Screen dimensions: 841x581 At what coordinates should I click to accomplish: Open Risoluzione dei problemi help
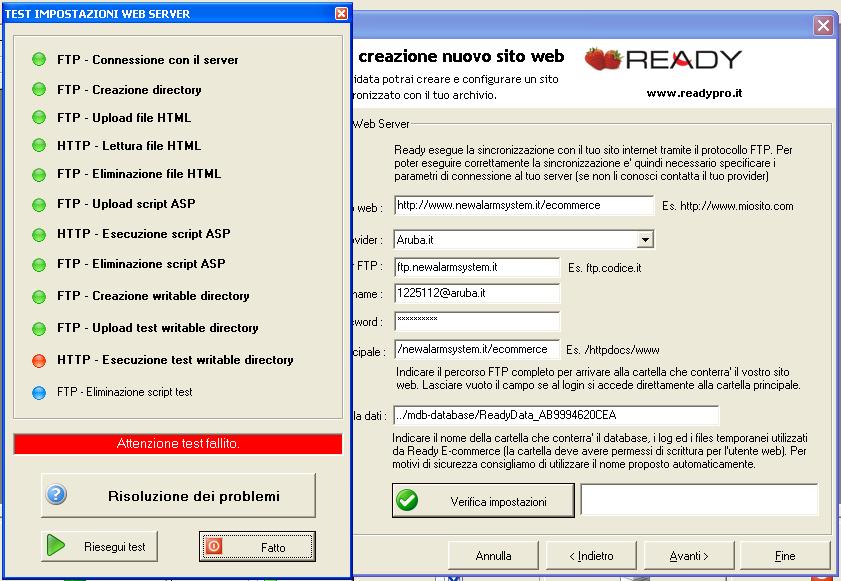[x=178, y=495]
